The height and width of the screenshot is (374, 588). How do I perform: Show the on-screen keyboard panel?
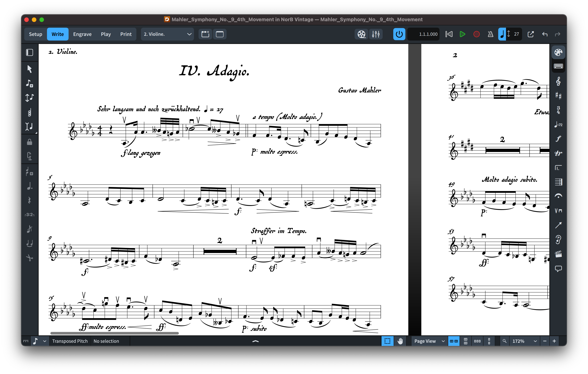click(558, 66)
